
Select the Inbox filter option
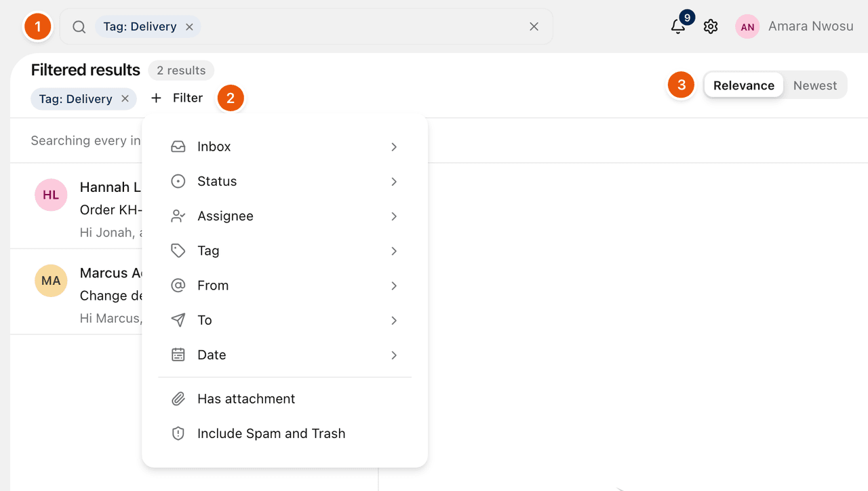(285, 146)
